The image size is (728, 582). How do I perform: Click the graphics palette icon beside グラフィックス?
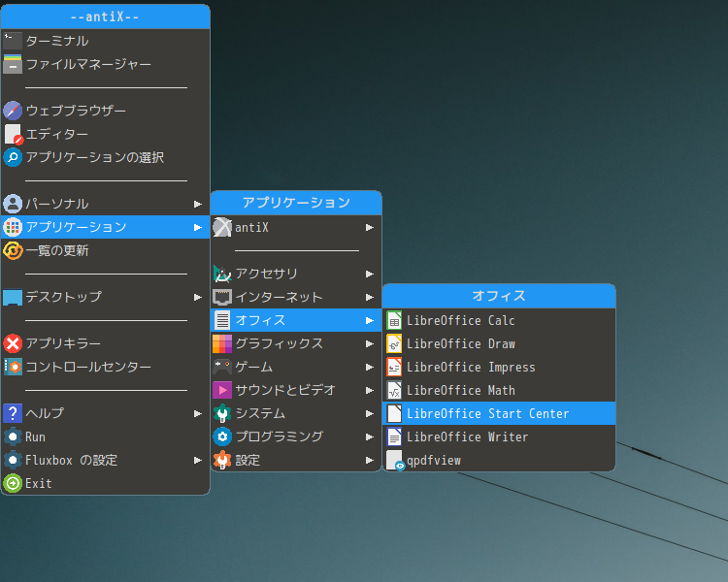click(x=222, y=343)
